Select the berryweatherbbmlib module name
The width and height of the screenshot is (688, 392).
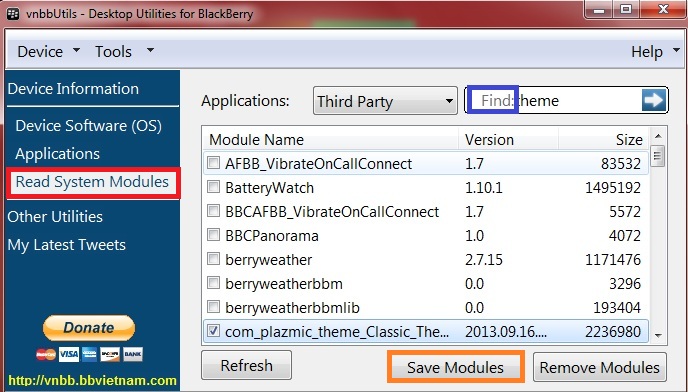[292, 308]
